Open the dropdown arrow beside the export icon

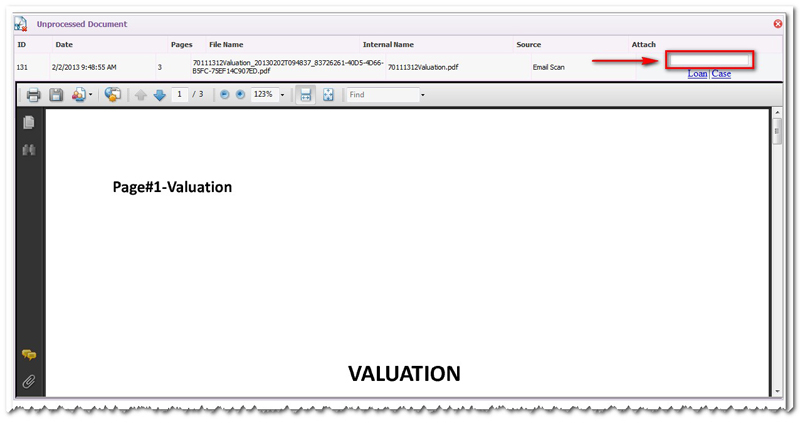[x=91, y=95]
